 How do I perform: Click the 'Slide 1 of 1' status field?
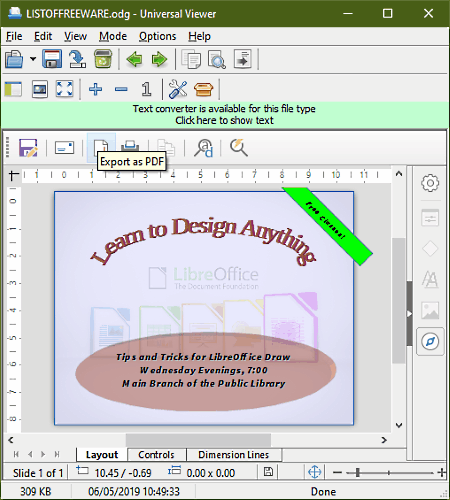click(x=38, y=473)
